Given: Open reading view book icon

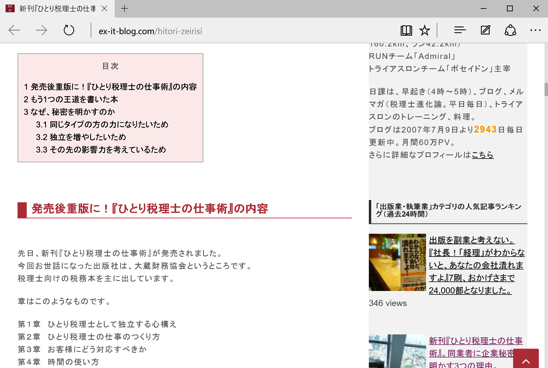Looking at the screenshot, I should click(406, 30).
